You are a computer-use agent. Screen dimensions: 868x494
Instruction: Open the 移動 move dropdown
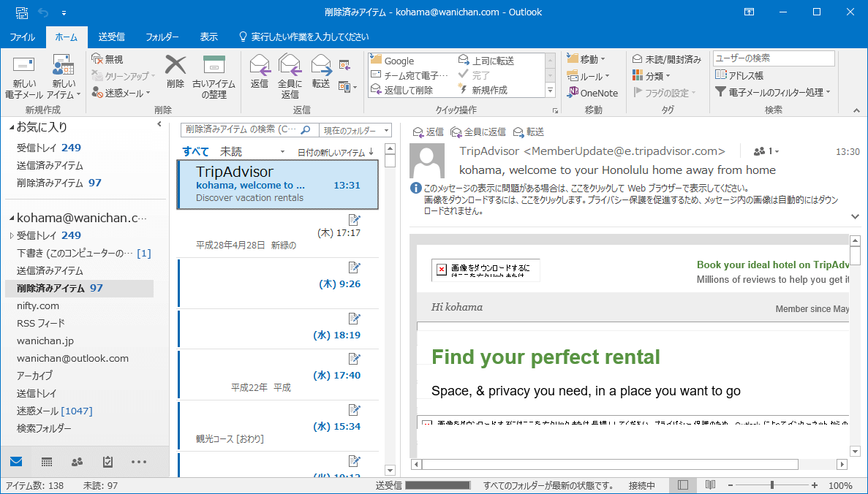click(x=586, y=58)
